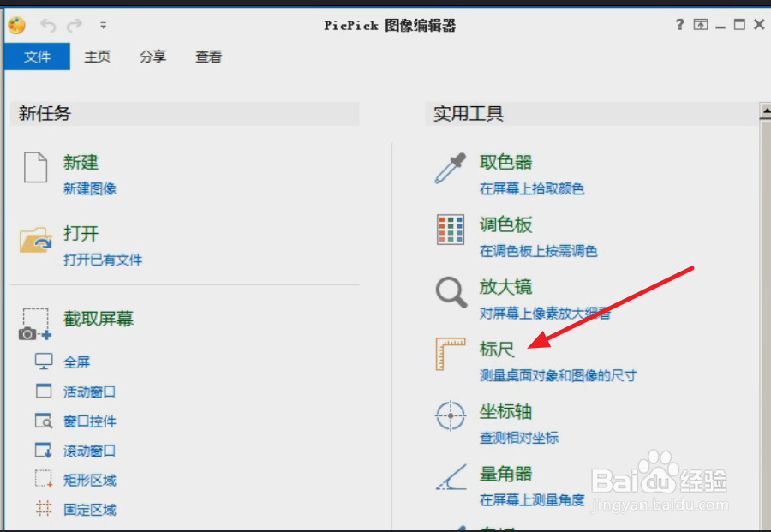The image size is (771, 532).
Task: Open the 量角器 tool
Action: click(x=506, y=475)
